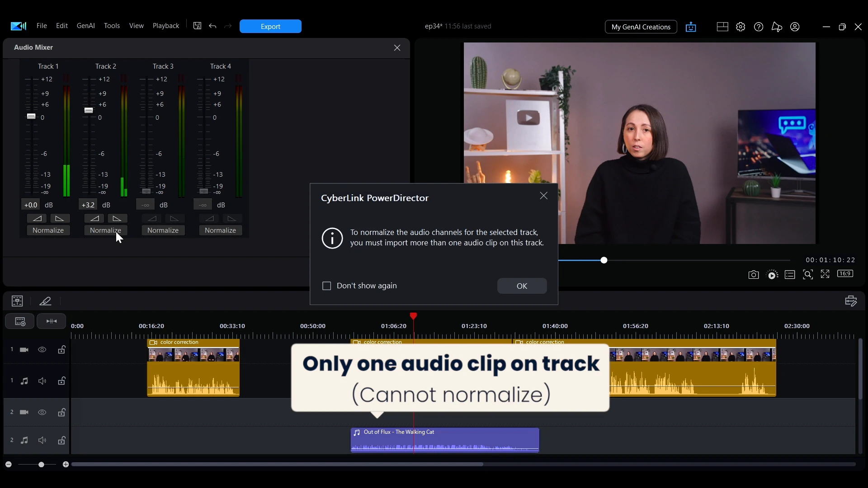868x488 pixels.
Task: Click the Export button
Action: click(270, 26)
